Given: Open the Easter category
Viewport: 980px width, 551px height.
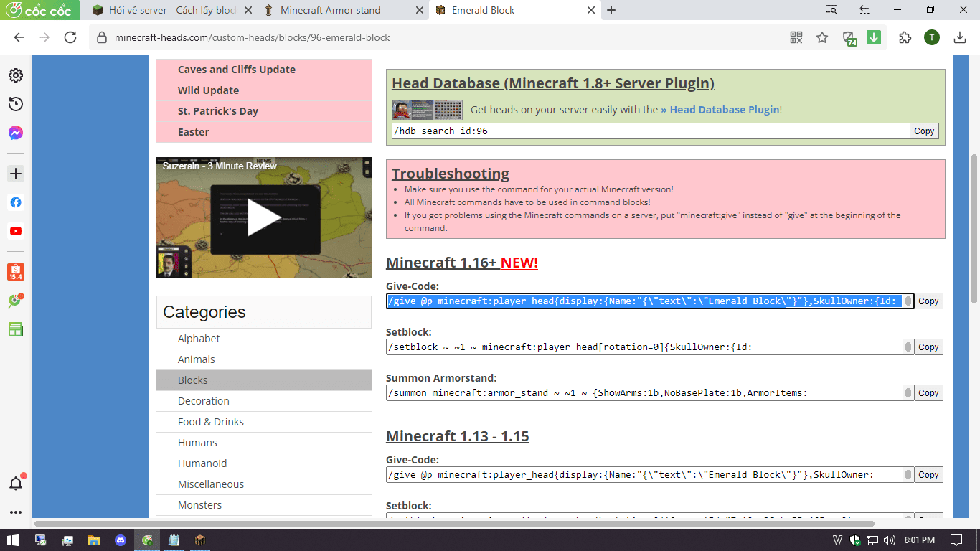Looking at the screenshot, I should point(194,132).
